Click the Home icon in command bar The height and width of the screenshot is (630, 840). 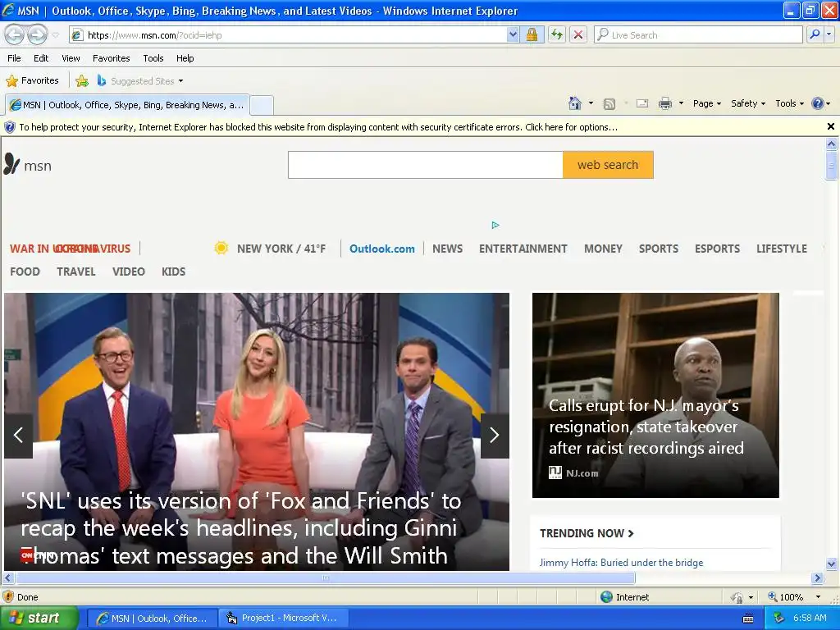(x=575, y=103)
